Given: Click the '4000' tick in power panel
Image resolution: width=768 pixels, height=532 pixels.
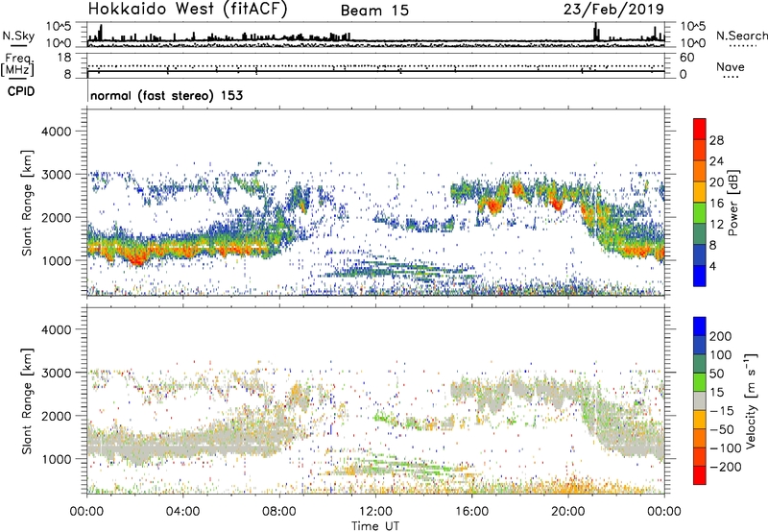Looking at the screenshot, I should (56, 132).
